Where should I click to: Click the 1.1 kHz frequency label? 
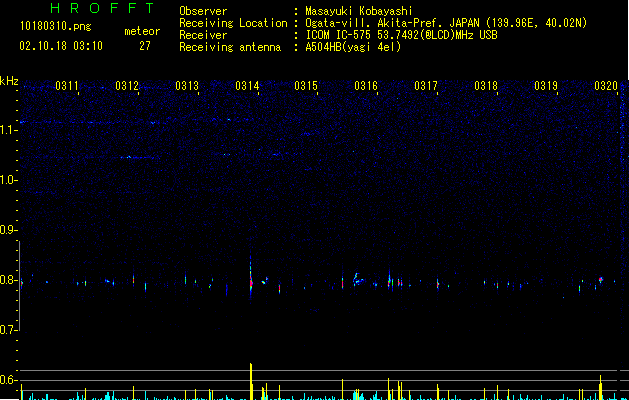pyautogui.click(x=9, y=130)
